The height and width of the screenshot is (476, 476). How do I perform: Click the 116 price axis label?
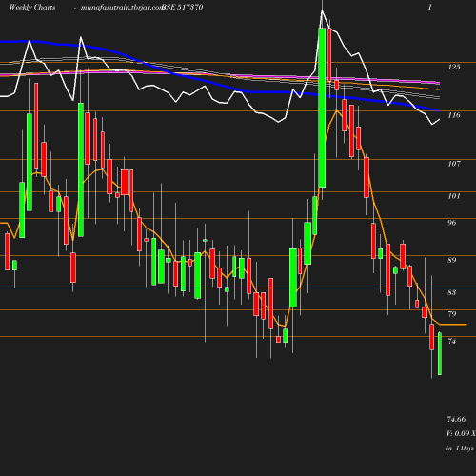coord(454,115)
